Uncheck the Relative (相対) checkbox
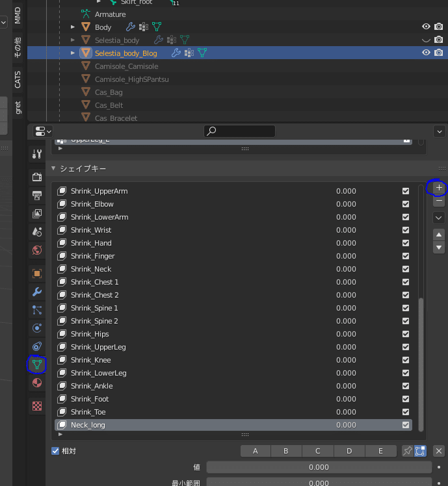 (55, 451)
